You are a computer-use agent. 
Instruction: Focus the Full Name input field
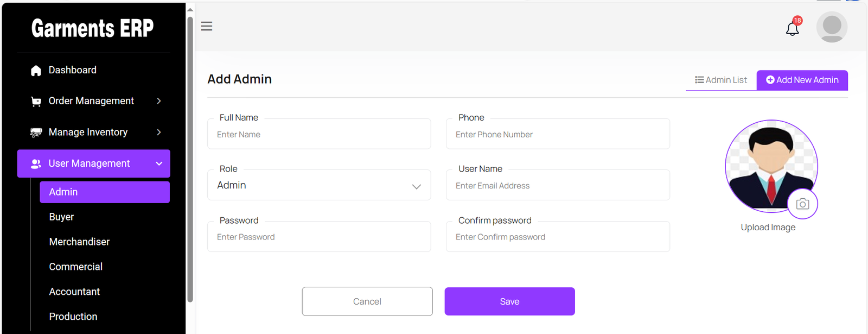click(x=319, y=135)
